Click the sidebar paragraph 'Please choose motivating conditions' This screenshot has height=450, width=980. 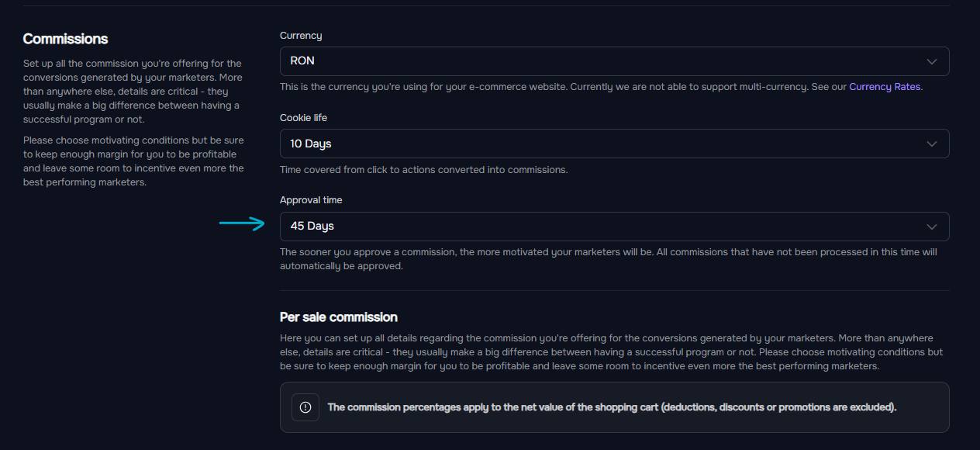[x=133, y=161]
